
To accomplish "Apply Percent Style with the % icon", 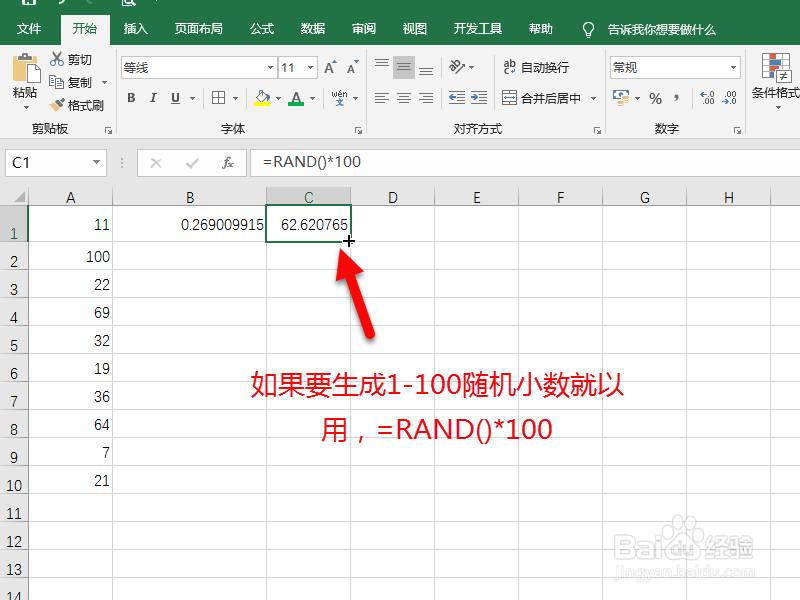I will 656,98.
